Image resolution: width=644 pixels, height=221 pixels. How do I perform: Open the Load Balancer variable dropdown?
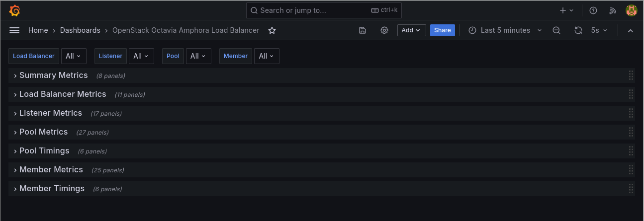tap(74, 56)
